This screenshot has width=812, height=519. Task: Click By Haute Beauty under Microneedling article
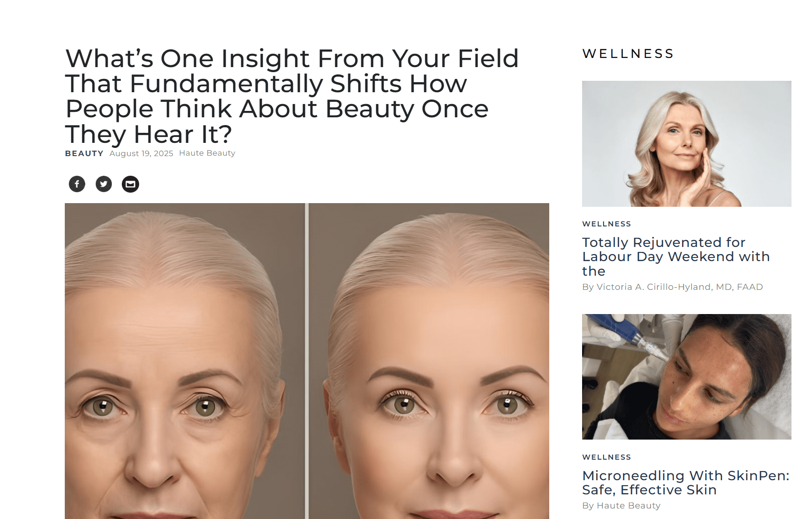point(621,505)
